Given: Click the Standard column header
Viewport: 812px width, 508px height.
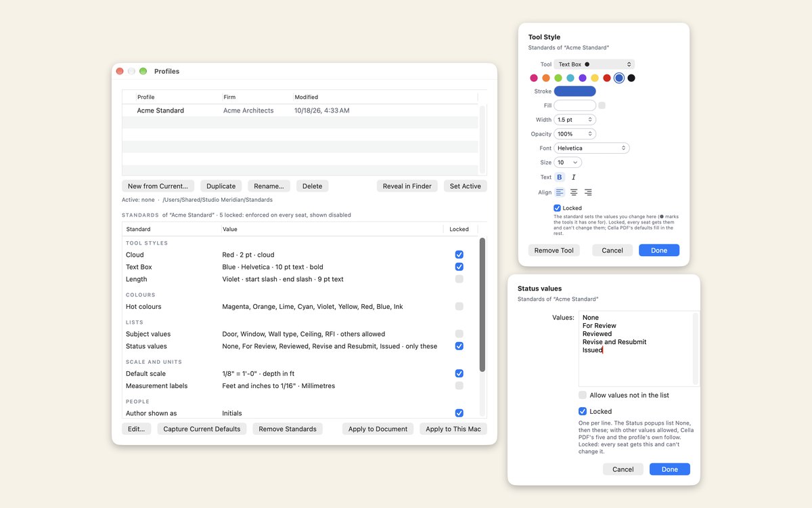Looking at the screenshot, I should pyautogui.click(x=172, y=229).
